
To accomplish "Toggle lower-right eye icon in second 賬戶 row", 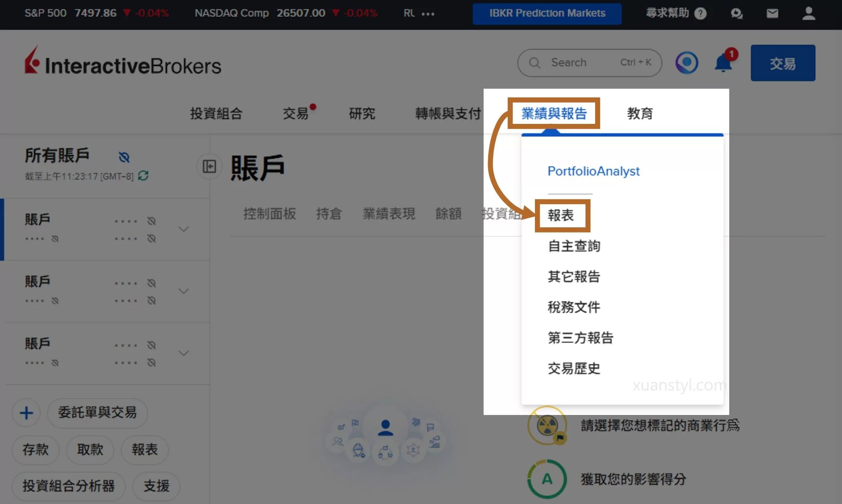I will point(151,301).
